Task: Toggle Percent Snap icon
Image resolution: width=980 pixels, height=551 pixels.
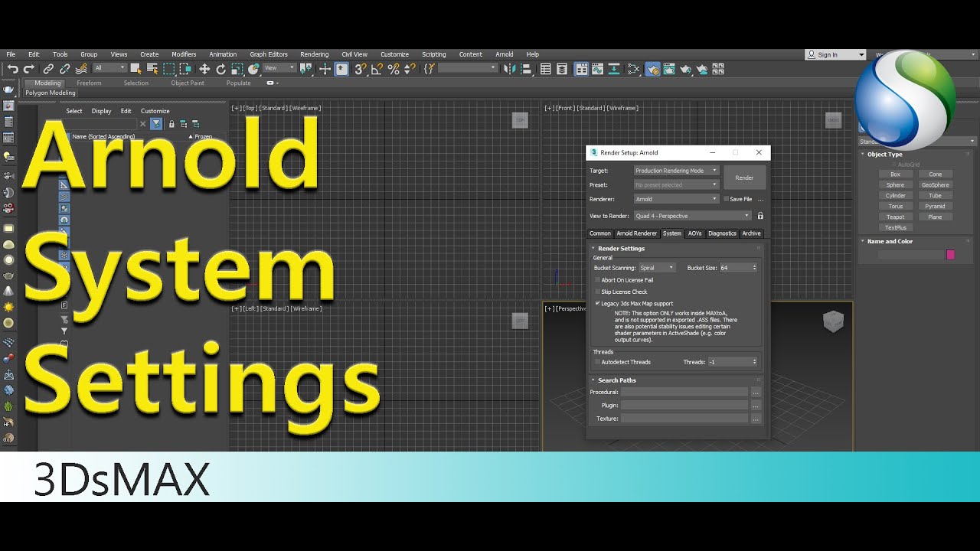Action: click(x=394, y=69)
